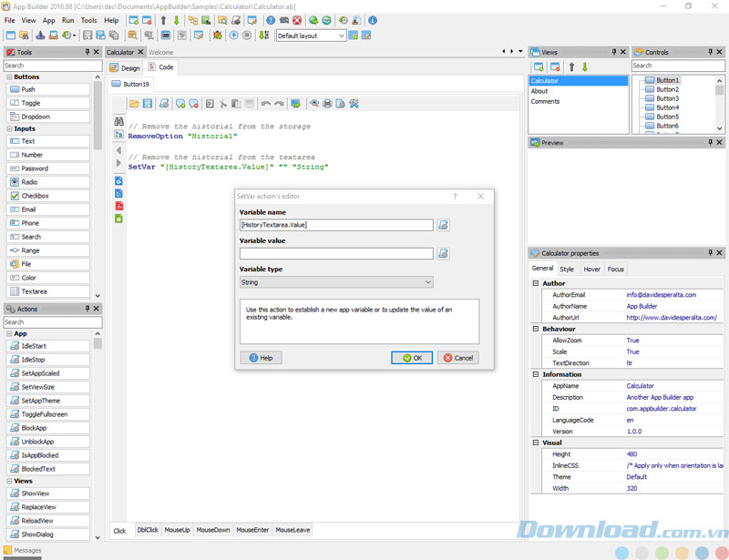Click the scissors cut icon in code editor
The height and width of the screenshot is (560, 729).
(222, 104)
